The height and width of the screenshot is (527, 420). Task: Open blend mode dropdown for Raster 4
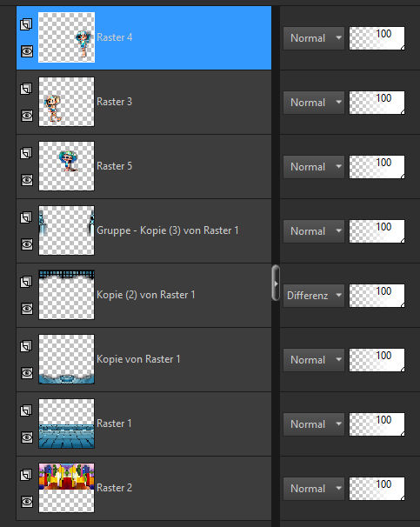pos(314,38)
